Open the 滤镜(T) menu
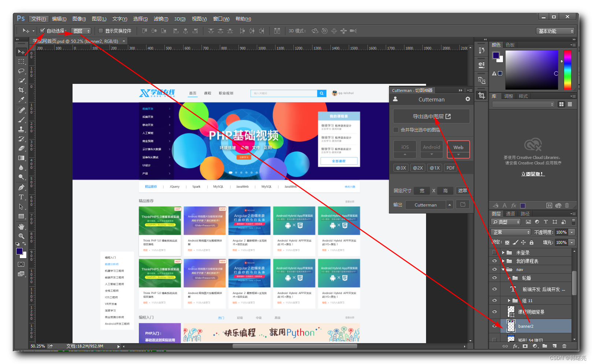 (161, 19)
